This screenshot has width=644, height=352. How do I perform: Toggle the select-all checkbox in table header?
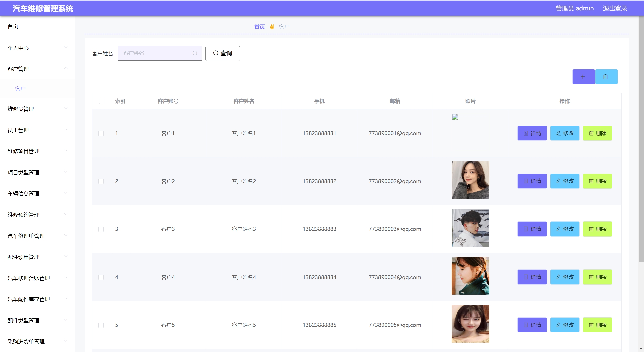pyautogui.click(x=102, y=101)
